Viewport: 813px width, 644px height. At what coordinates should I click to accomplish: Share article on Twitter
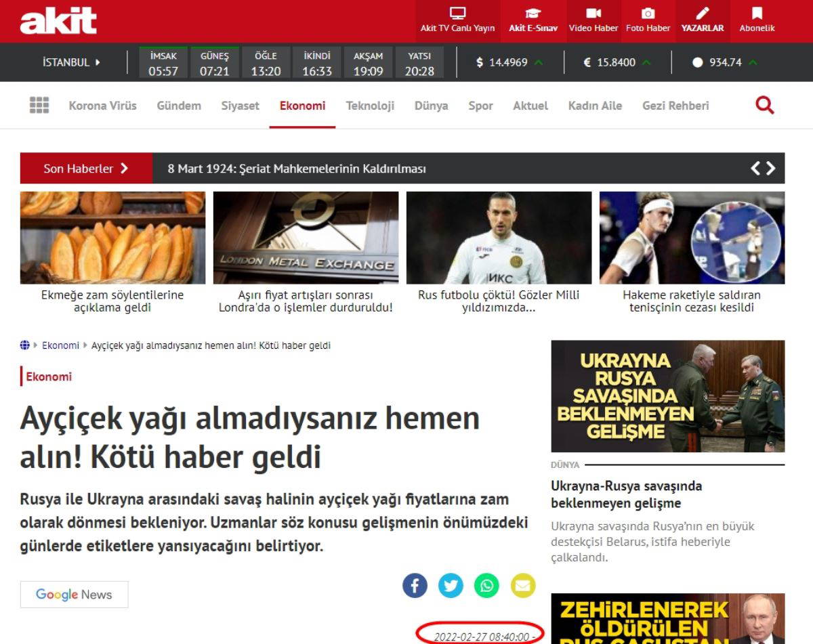click(x=451, y=585)
